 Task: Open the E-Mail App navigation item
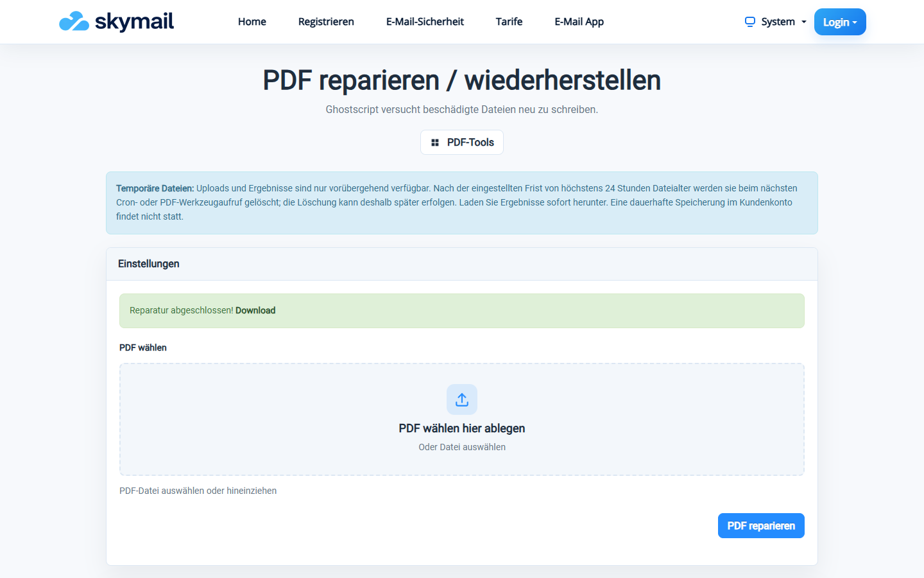click(579, 22)
